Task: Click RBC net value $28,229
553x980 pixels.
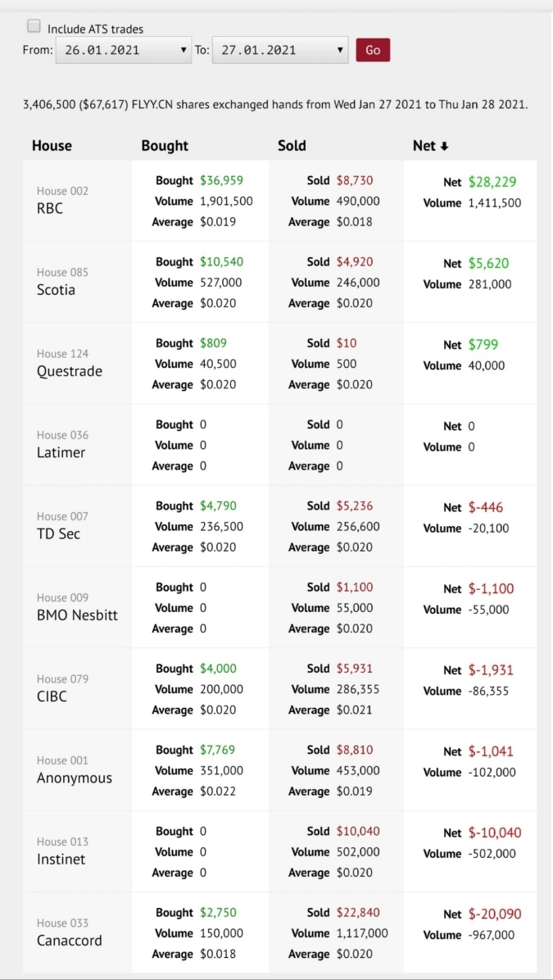Action: [x=492, y=182]
